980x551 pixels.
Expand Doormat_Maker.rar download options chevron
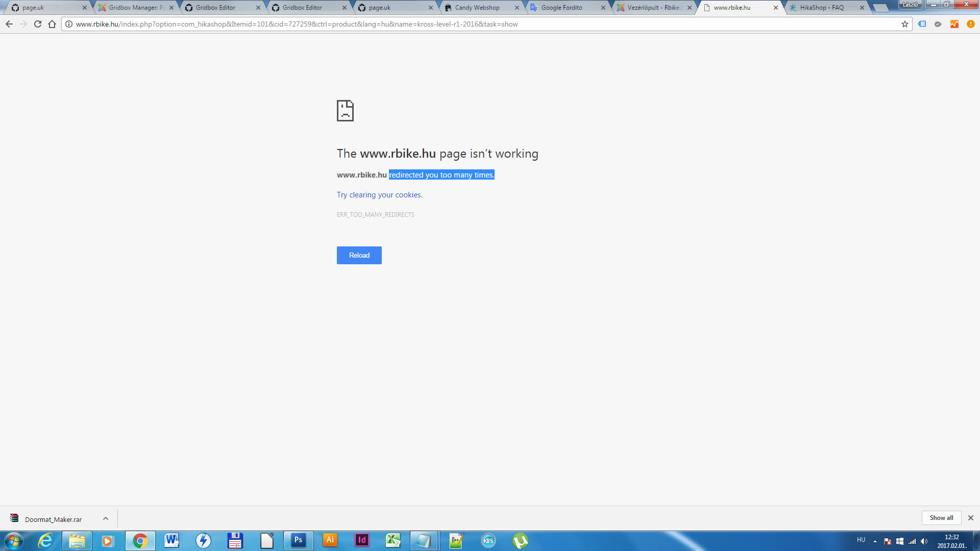click(x=106, y=518)
